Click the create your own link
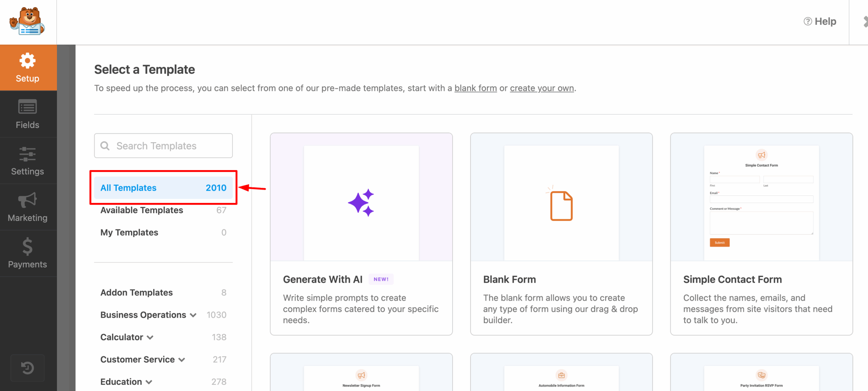The width and height of the screenshot is (868, 391). coord(541,88)
